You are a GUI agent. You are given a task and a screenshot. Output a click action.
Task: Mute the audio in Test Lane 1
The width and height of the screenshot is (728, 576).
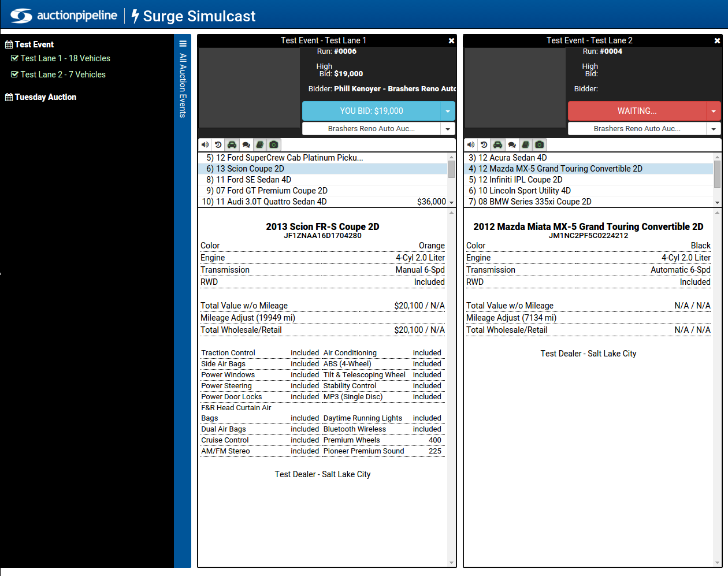205,144
